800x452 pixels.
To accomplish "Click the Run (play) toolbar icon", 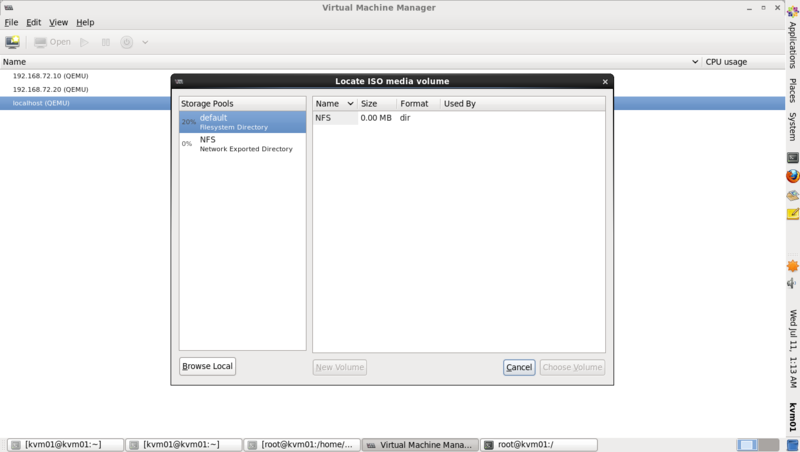I will pyautogui.click(x=85, y=42).
